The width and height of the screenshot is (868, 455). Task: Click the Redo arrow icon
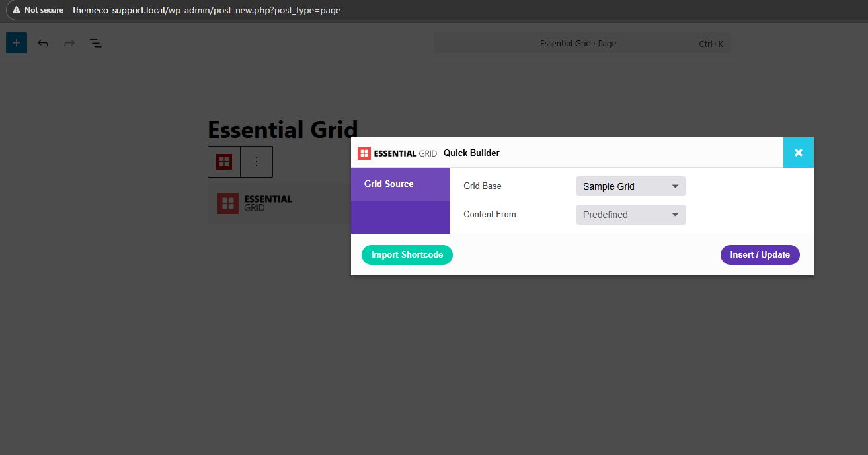(x=69, y=44)
